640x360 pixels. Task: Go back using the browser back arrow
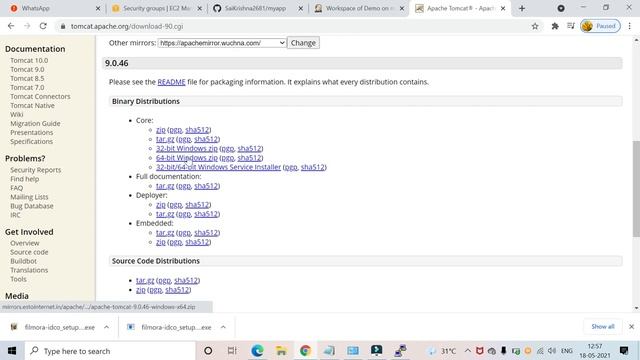pyautogui.click(x=11, y=26)
